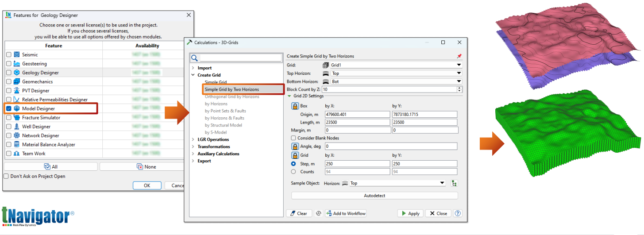Uncheck the Model Designer checkbox

pyautogui.click(x=9, y=108)
